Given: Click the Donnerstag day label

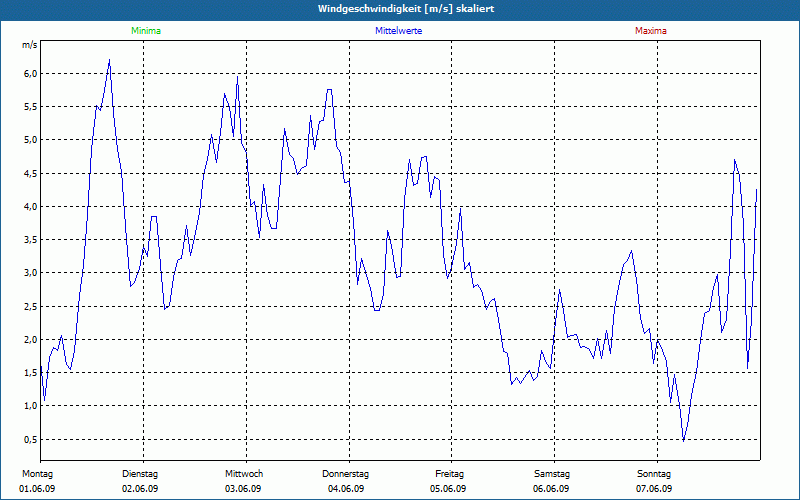Looking at the screenshot, I should coord(345,474).
